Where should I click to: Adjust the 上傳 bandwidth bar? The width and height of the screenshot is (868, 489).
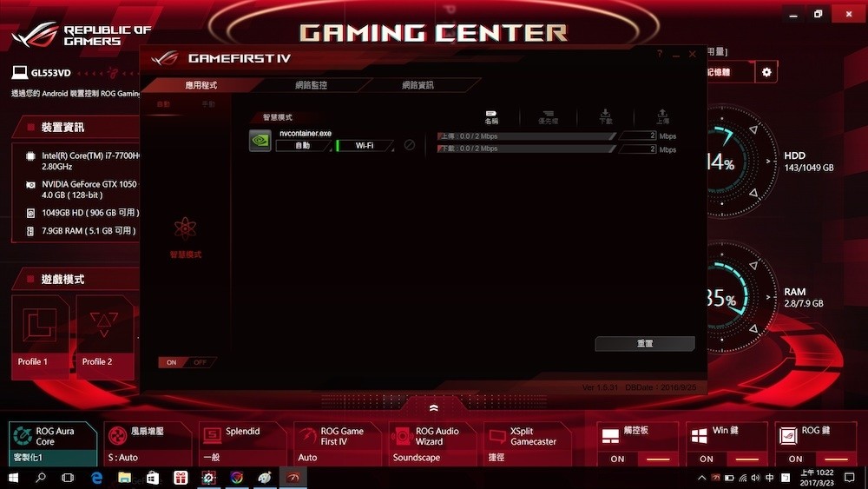[526, 135]
